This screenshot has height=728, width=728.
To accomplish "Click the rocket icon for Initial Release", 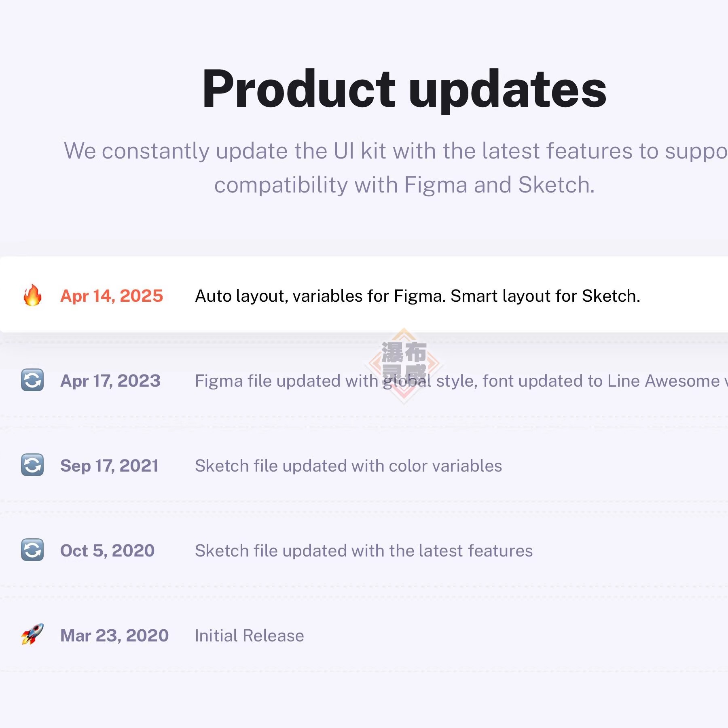I will pos(32,634).
